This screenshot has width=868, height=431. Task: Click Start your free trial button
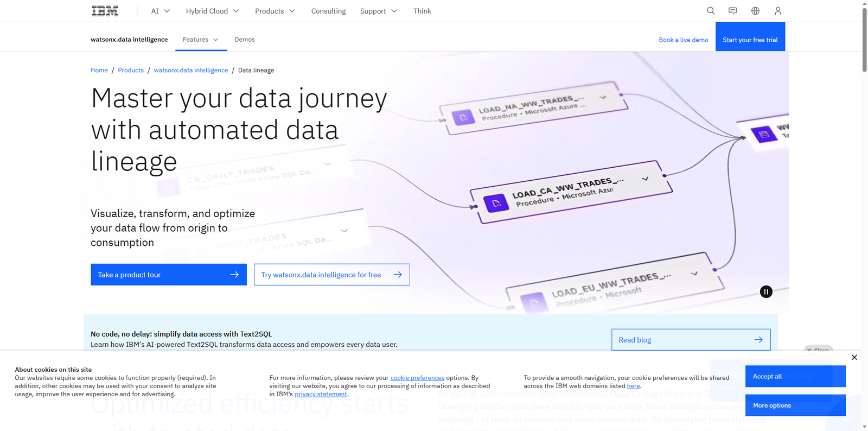(750, 37)
